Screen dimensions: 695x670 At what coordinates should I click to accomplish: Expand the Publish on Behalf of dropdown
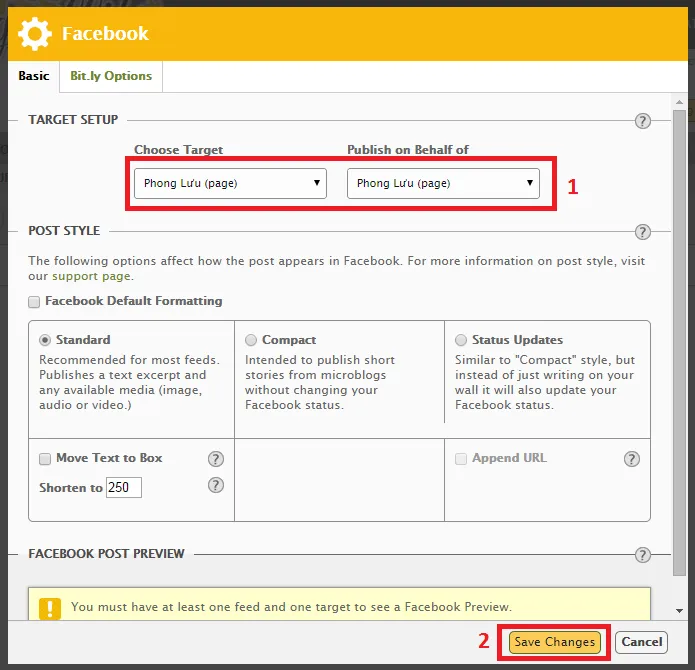(443, 183)
